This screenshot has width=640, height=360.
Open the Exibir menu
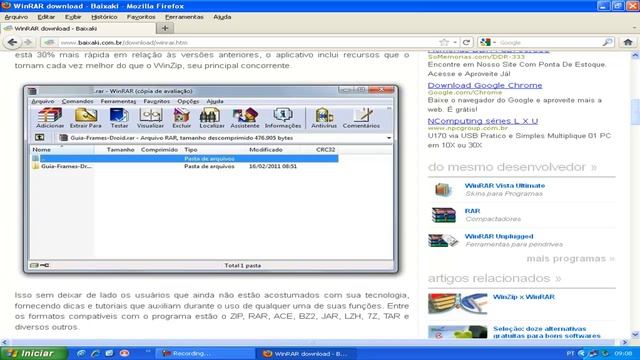pyautogui.click(x=73, y=17)
